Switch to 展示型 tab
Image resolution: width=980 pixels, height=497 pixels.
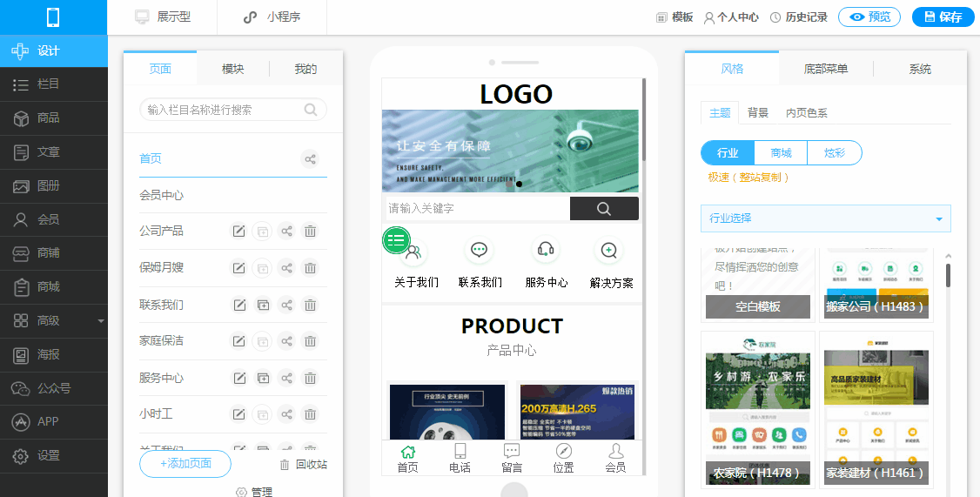(x=163, y=17)
